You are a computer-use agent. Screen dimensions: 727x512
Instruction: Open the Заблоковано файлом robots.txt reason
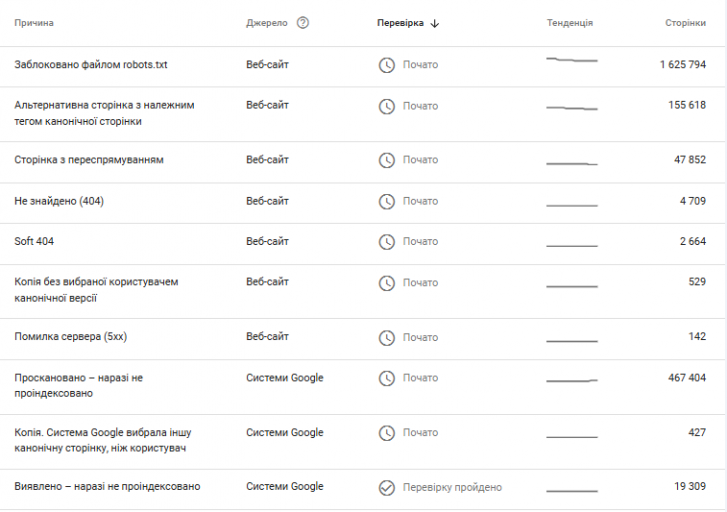coord(362,66)
